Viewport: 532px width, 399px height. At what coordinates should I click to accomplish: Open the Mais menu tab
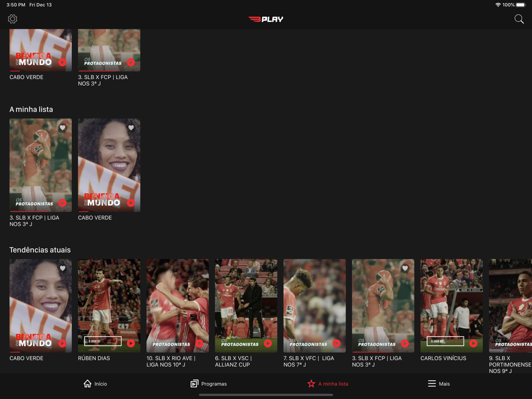coord(439,384)
